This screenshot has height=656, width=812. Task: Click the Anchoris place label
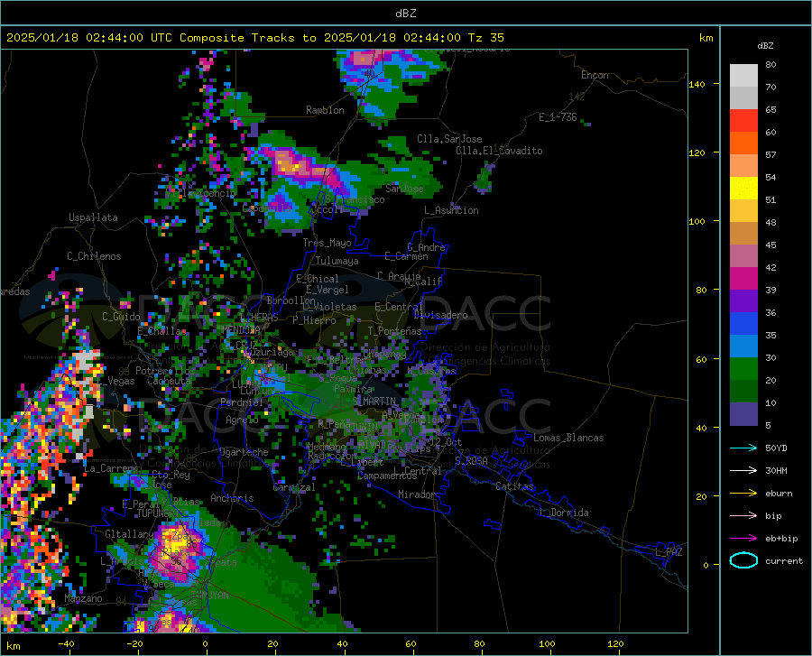tap(232, 498)
